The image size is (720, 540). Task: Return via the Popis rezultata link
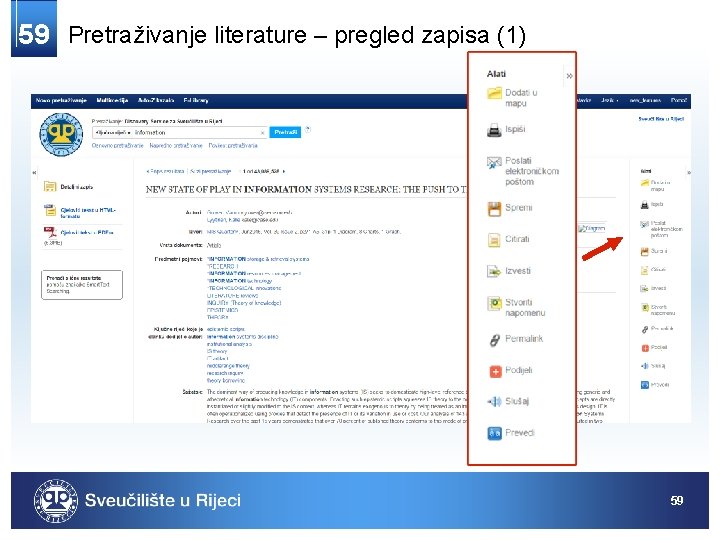(165, 171)
